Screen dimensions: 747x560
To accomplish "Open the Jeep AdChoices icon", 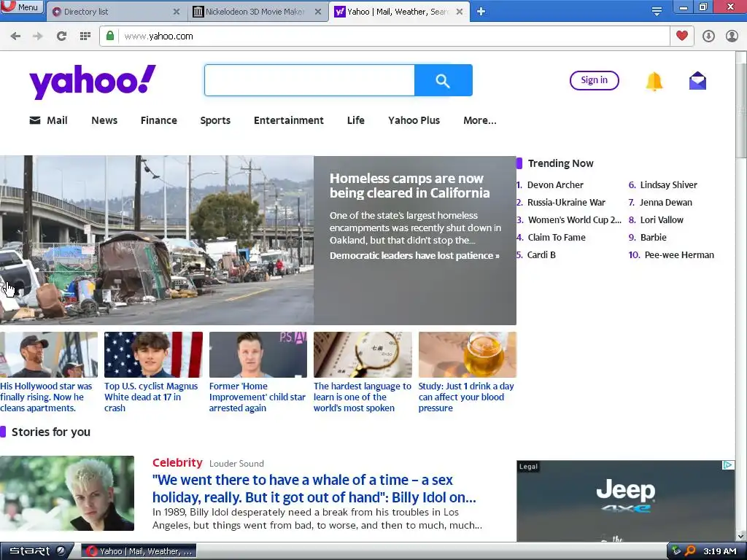I will pyautogui.click(x=728, y=465).
